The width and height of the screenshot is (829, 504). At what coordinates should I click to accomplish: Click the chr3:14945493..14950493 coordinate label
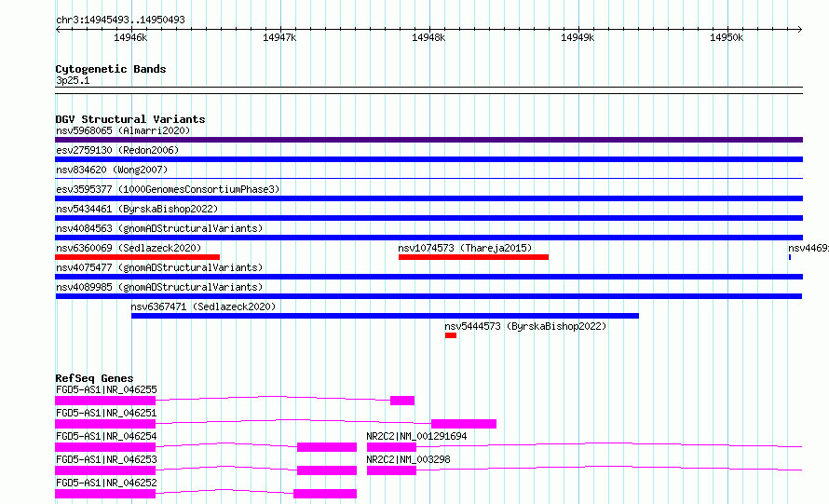[120, 20]
